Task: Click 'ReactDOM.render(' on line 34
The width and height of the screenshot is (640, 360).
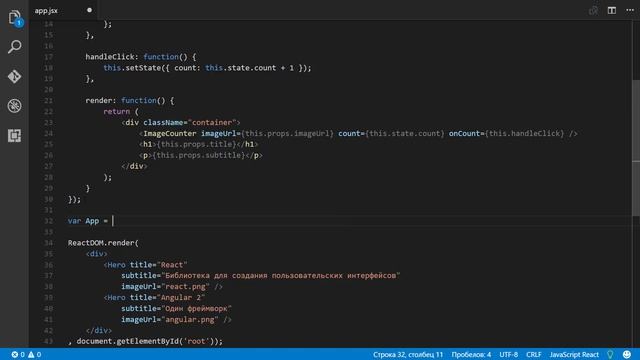Action: (103, 243)
